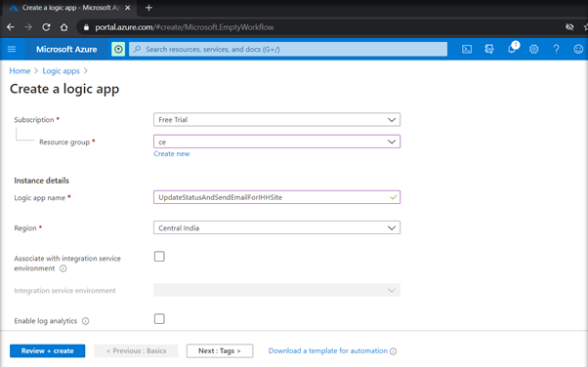Click Download a template for automation
Viewport: 588px width, 367px height.
(x=328, y=350)
